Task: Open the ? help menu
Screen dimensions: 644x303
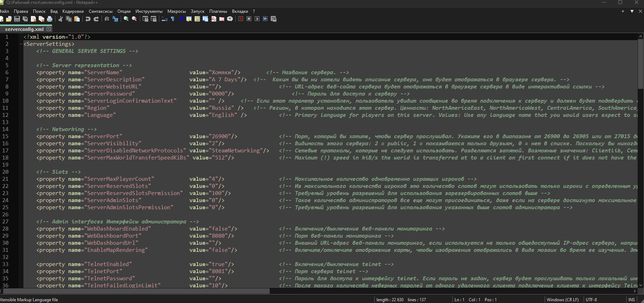Action: pos(254,11)
